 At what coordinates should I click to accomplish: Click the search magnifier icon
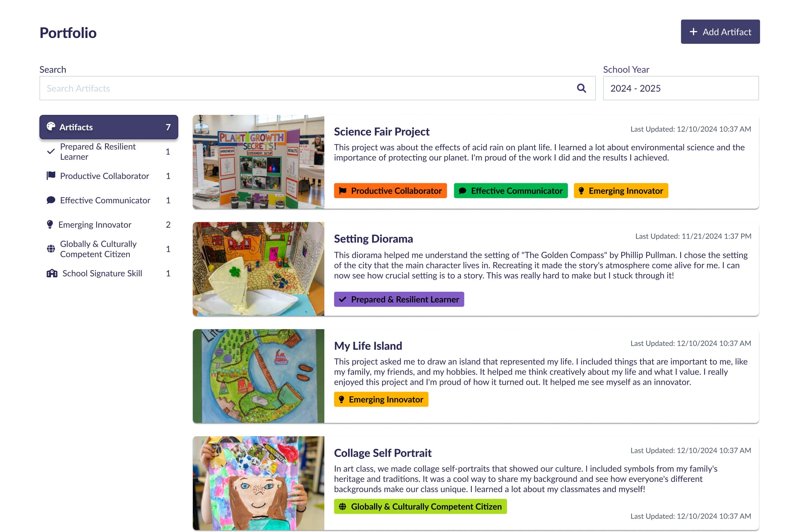click(x=582, y=88)
